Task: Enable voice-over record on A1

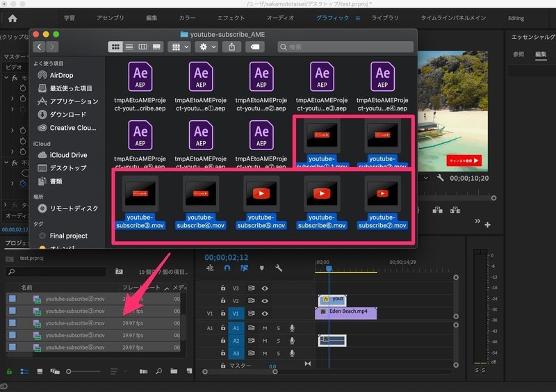Action: [292, 328]
